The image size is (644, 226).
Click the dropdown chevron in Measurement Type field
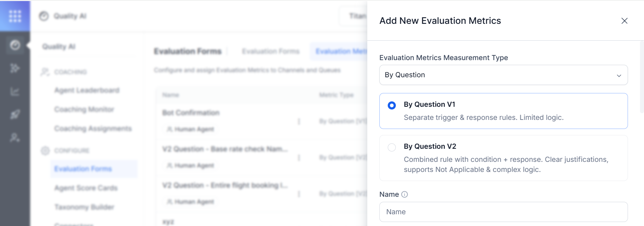click(x=619, y=76)
